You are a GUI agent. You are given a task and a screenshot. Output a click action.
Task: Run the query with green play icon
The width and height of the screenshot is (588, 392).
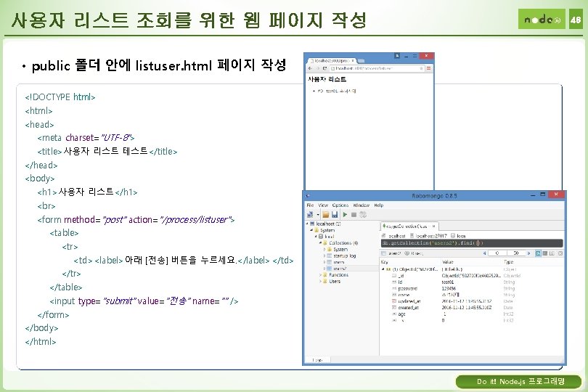pyautogui.click(x=345, y=215)
